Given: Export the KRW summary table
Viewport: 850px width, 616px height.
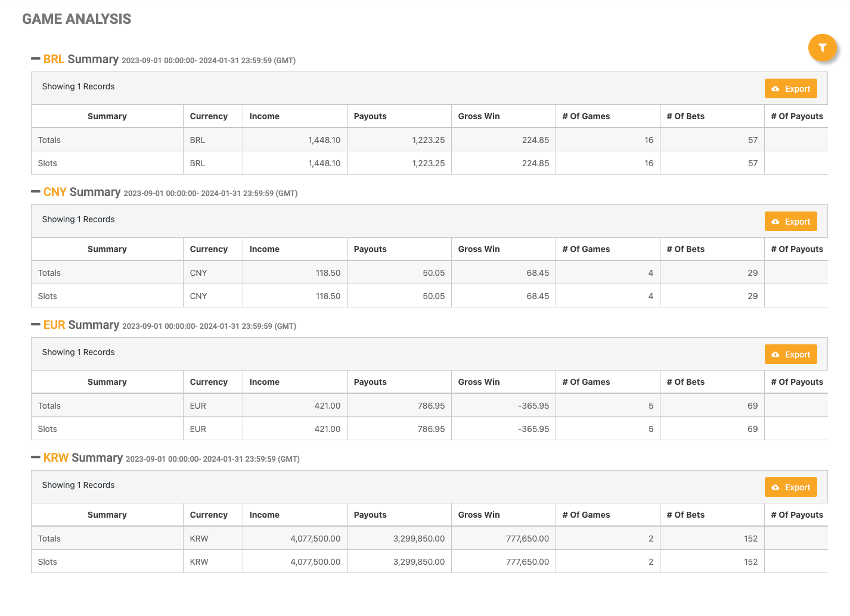Looking at the screenshot, I should pos(790,487).
